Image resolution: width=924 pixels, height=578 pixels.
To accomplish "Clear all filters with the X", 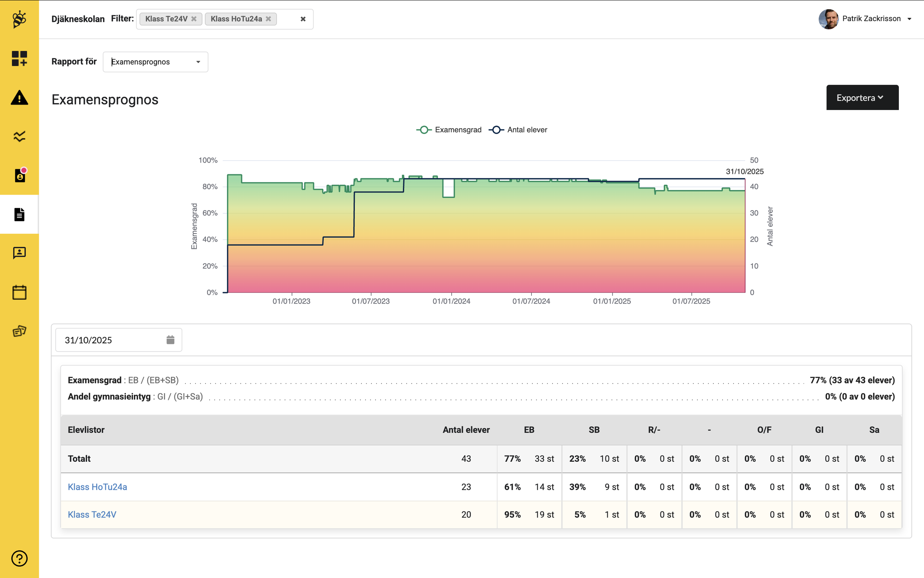I will 303,19.
